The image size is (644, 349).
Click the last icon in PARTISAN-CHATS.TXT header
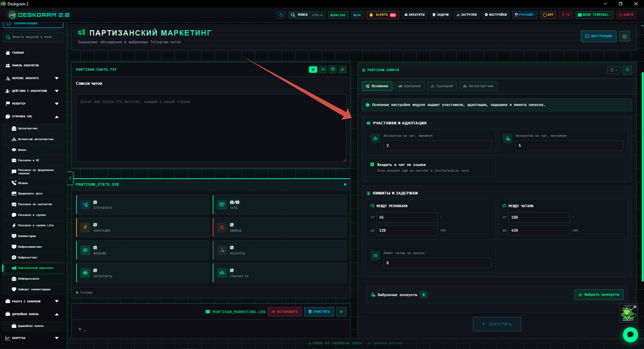pyautogui.click(x=342, y=69)
